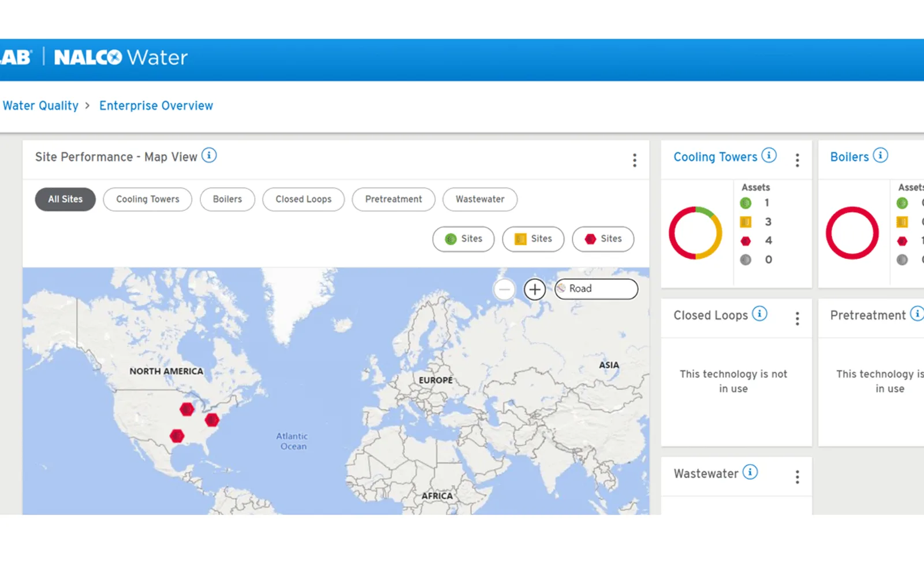Click info icon beside Boilers title
Image resolution: width=924 pixels, height=578 pixels.
880,155
